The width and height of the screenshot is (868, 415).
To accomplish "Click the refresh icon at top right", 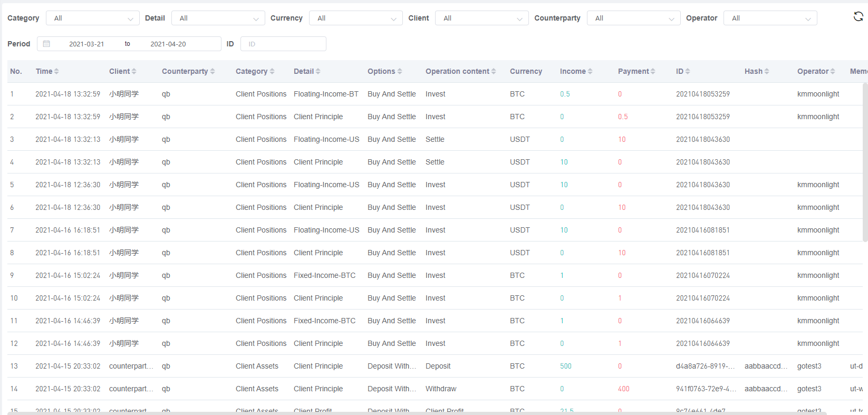I will (859, 17).
